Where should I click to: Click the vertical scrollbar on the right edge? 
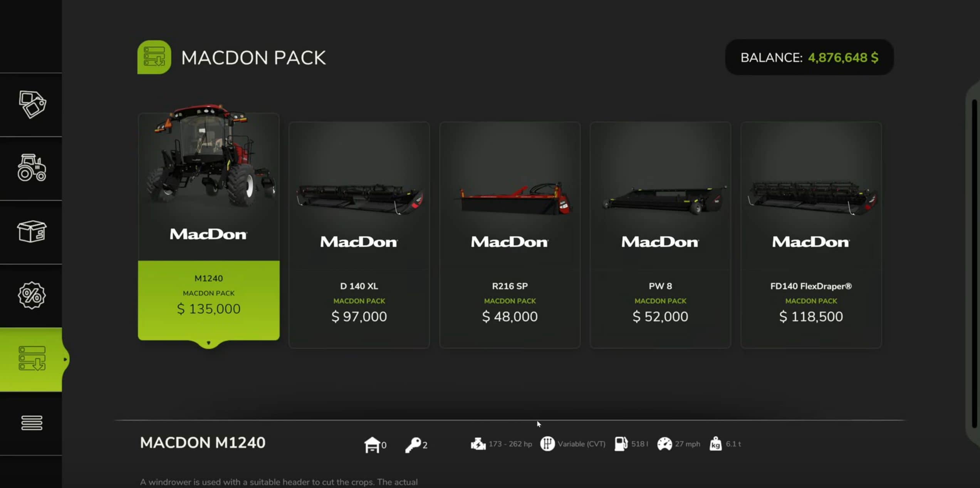click(x=974, y=264)
